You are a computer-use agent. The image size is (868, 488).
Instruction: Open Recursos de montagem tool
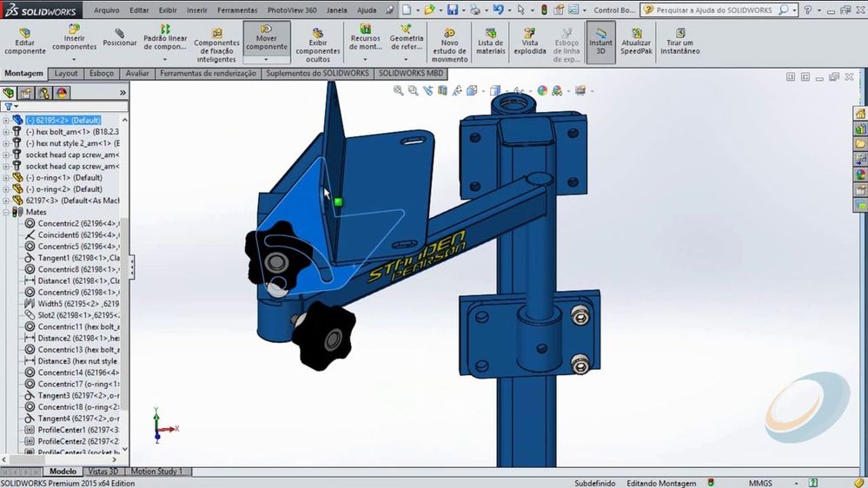pyautogui.click(x=365, y=37)
